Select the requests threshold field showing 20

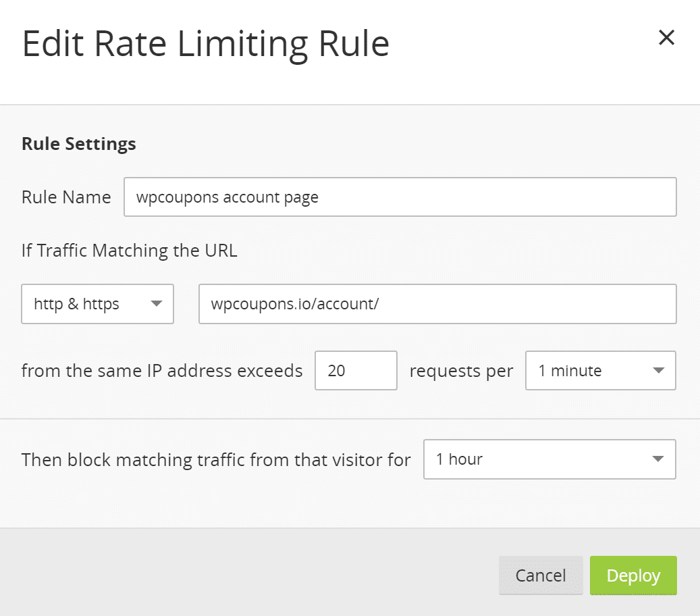356,370
